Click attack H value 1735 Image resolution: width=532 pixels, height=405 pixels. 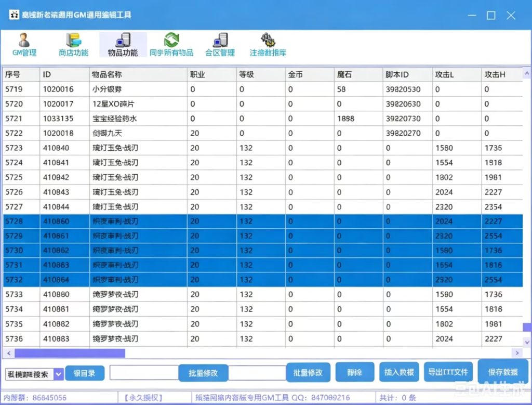(x=502, y=148)
